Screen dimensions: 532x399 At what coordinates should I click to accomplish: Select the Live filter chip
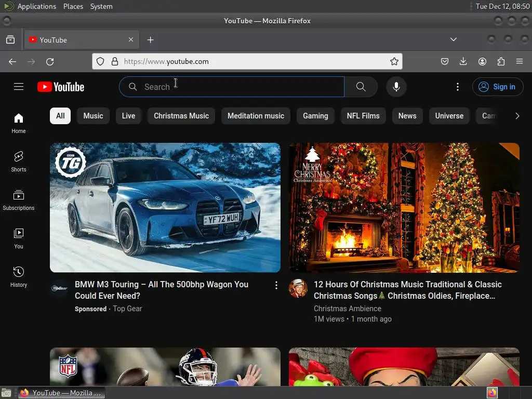(x=129, y=116)
